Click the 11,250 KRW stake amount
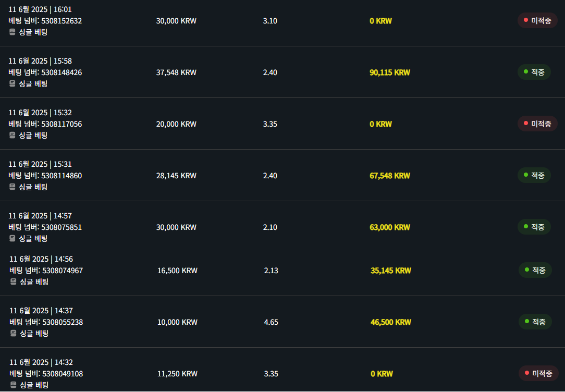The width and height of the screenshot is (565, 392). point(177,374)
